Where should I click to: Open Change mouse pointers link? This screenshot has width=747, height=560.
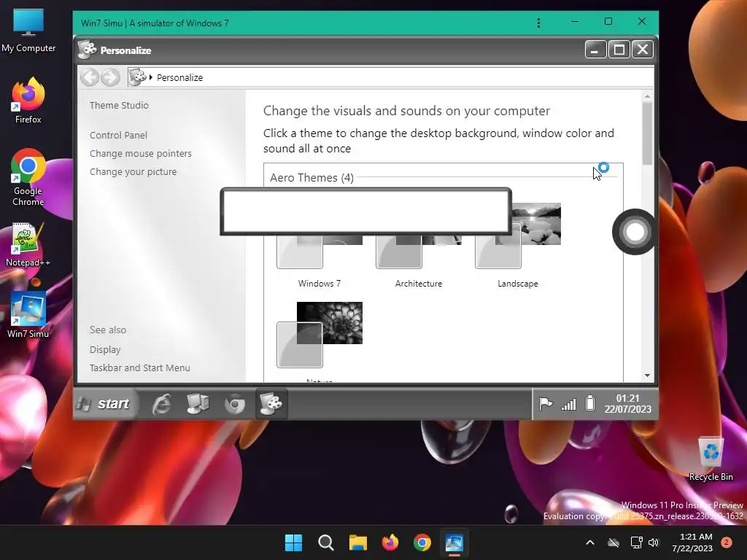click(x=141, y=153)
